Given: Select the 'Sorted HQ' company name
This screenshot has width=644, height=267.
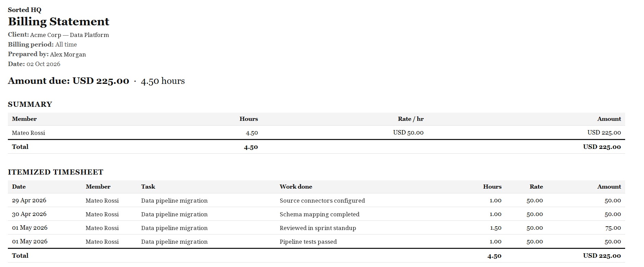Looking at the screenshot, I should point(25,10).
